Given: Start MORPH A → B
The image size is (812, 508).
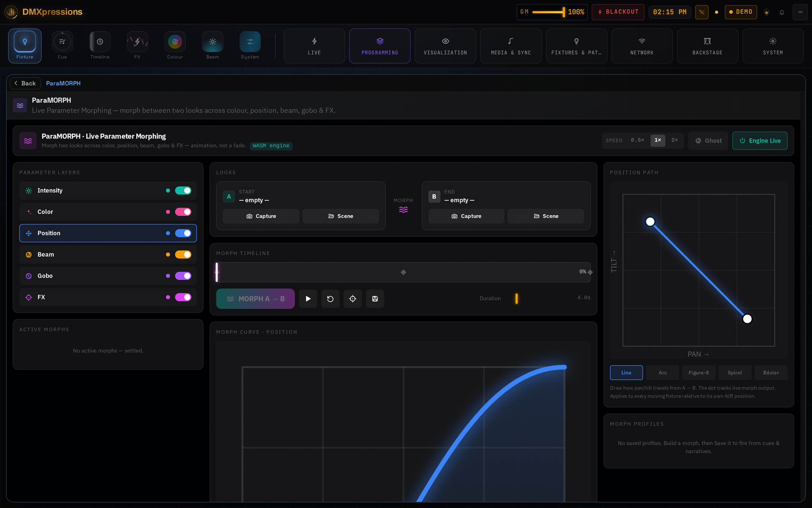Looking at the screenshot, I should click(x=255, y=298).
